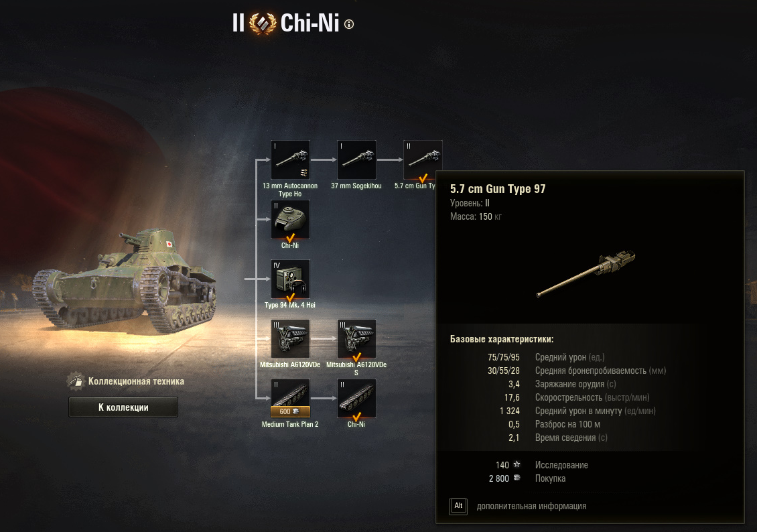Open vehicle info next to Chi-Ni title

click(x=349, y=24)
